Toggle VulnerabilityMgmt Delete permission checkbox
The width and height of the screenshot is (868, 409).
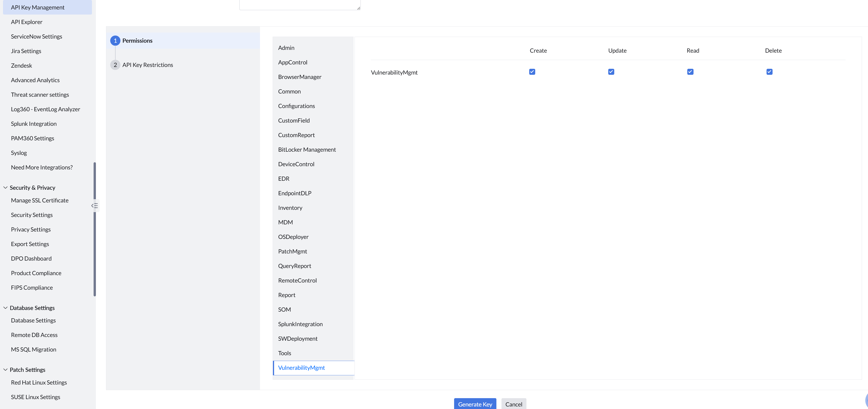769,72
